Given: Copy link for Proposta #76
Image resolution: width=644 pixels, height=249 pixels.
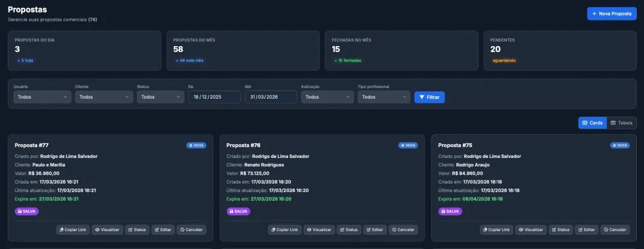Looking at the screenshot, I should pyautogui.click(x=285, y=230).
